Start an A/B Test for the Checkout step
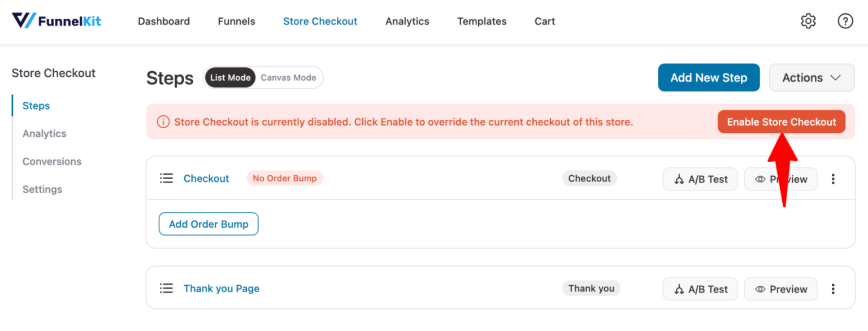This screenshot has width=868, height=331. 700,178
